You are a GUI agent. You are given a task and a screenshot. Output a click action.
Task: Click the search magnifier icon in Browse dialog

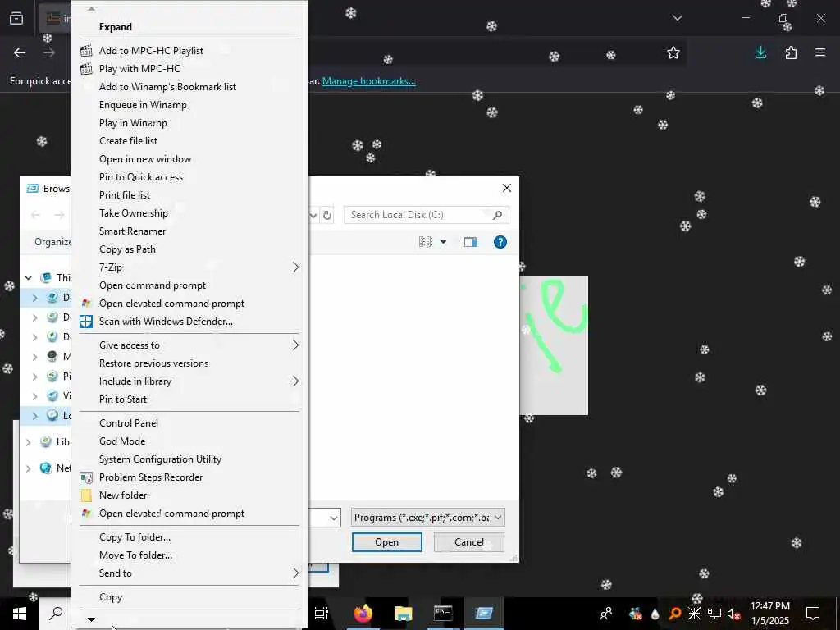pyautogui.click(x=497, y=215)
